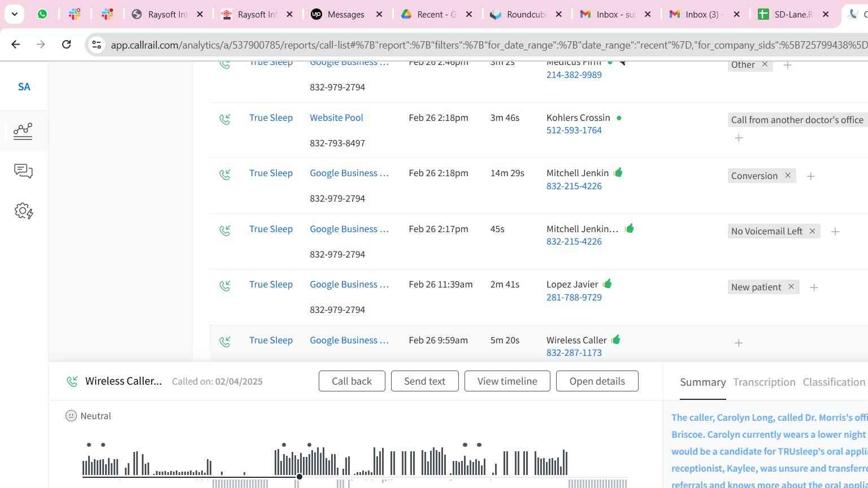Click inbound call icon for Lopez Javier row
This screenshot has height=488, width=868.
tap(225, 286)
